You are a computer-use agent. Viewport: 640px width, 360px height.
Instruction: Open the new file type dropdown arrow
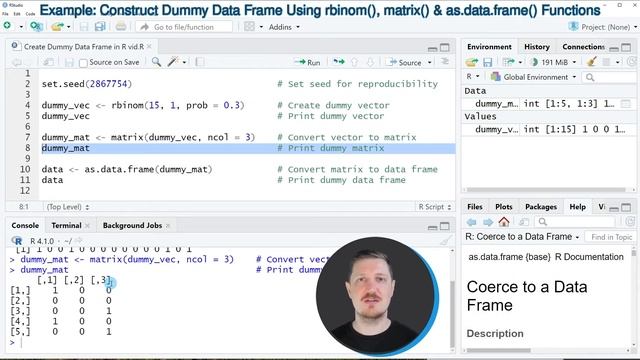(21, 27)
